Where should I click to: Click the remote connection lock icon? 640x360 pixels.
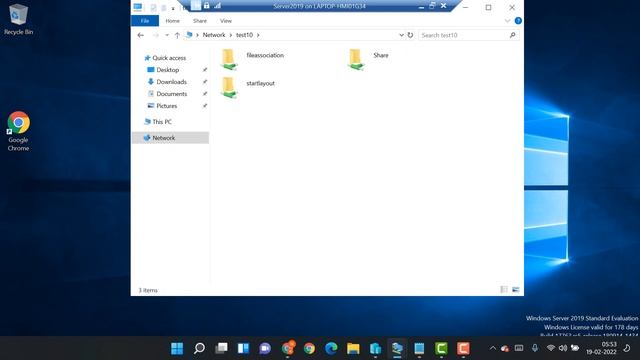207,5
